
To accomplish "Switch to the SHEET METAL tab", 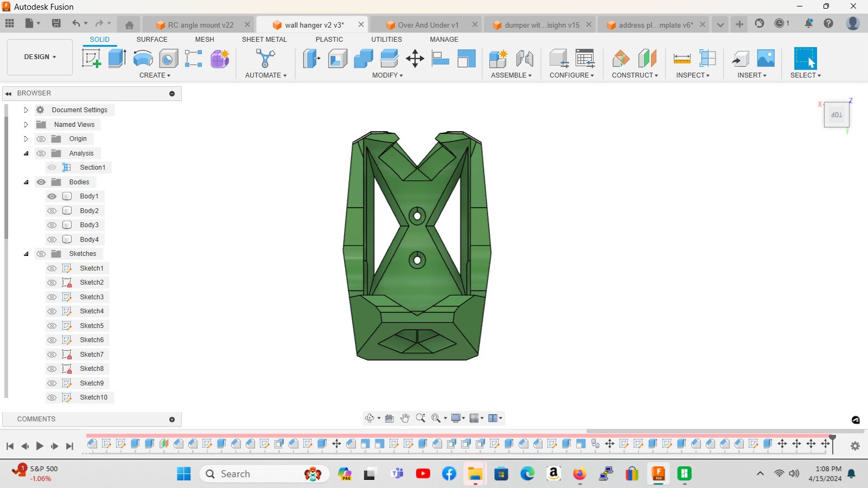I will point(264,40).
